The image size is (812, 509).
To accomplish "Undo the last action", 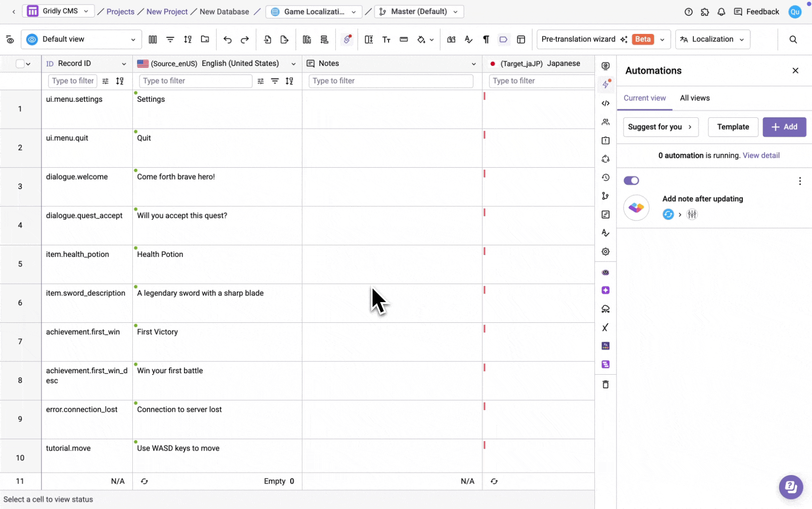I will click(227, 40).
